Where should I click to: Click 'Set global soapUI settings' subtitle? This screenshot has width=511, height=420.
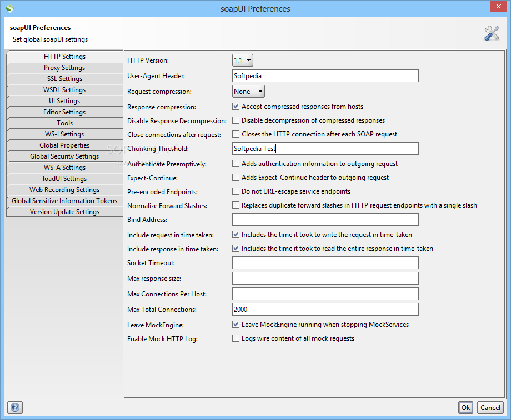tap(50, 39)
